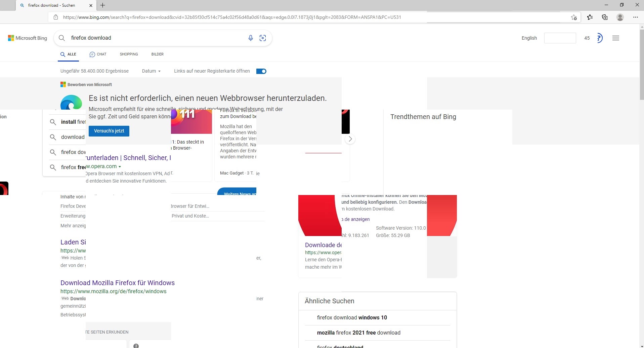Click the 'Mehr anzeig' expander text

click(x=73, y=226)
